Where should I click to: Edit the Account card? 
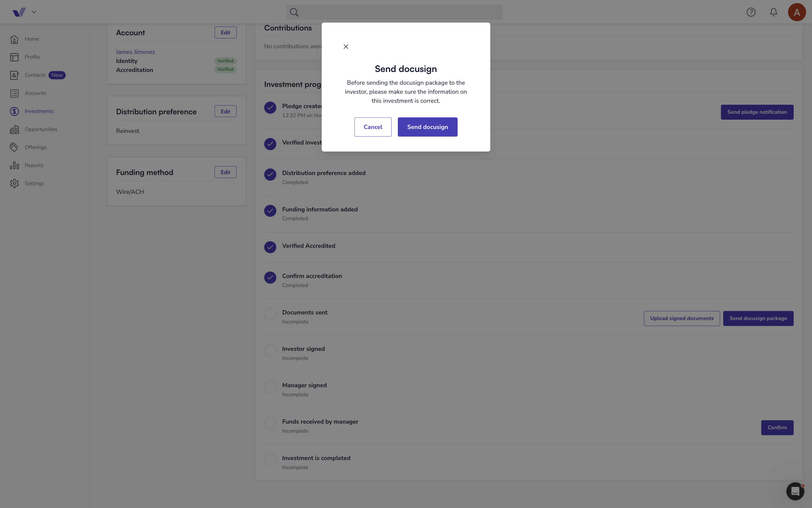[226, 32]
